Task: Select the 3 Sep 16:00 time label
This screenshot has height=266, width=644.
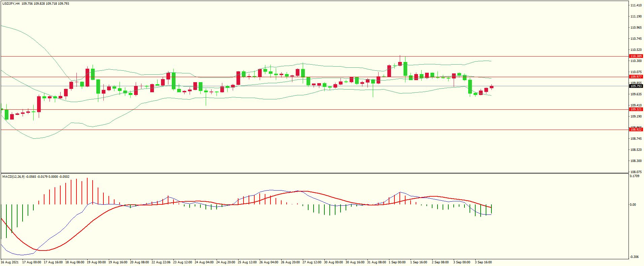Action: (483, 262)
